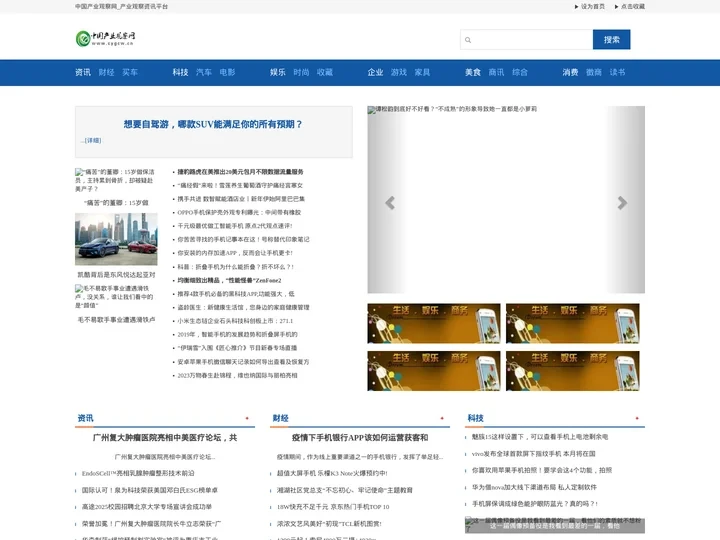The image size is (720, 540).
Task: Click the blue 搜索 button
Action: coord(612,40)
